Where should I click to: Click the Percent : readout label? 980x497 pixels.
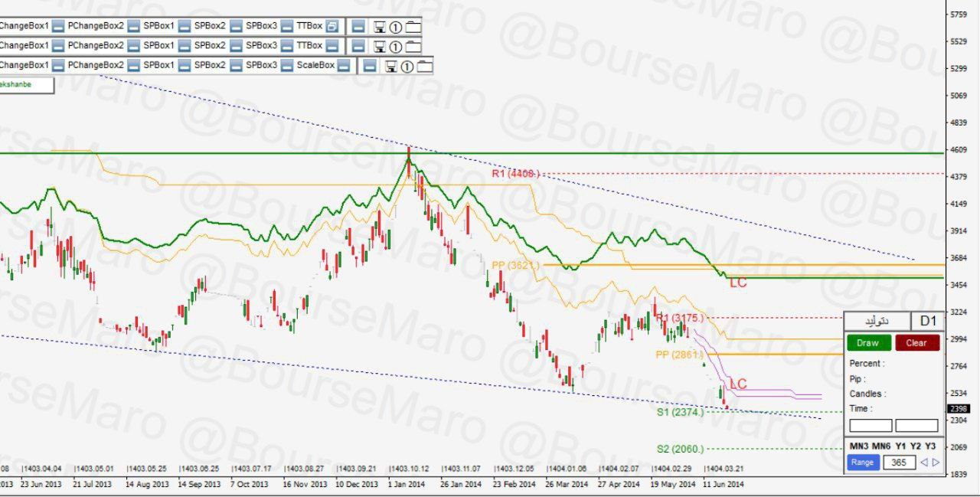(x=867, y=364)
